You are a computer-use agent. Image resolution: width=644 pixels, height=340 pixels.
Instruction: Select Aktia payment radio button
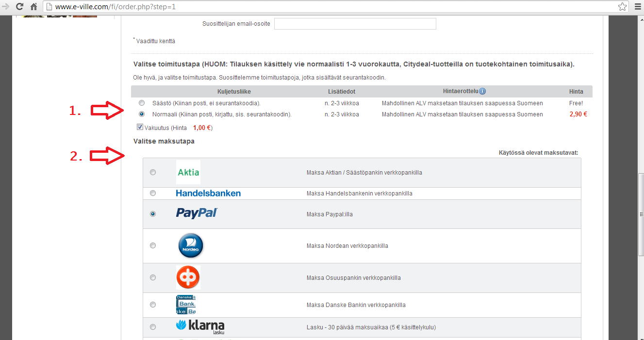pos(153,172)
